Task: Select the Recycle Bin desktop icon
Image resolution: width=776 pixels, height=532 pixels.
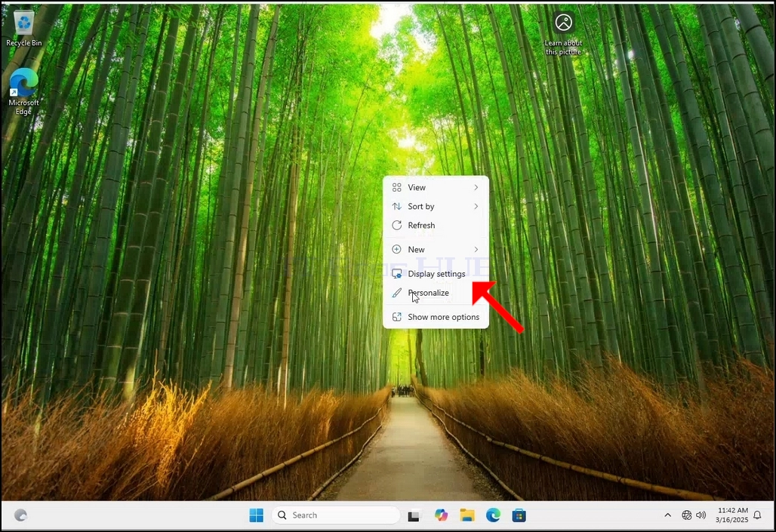Action: click(x=23, y=29)
